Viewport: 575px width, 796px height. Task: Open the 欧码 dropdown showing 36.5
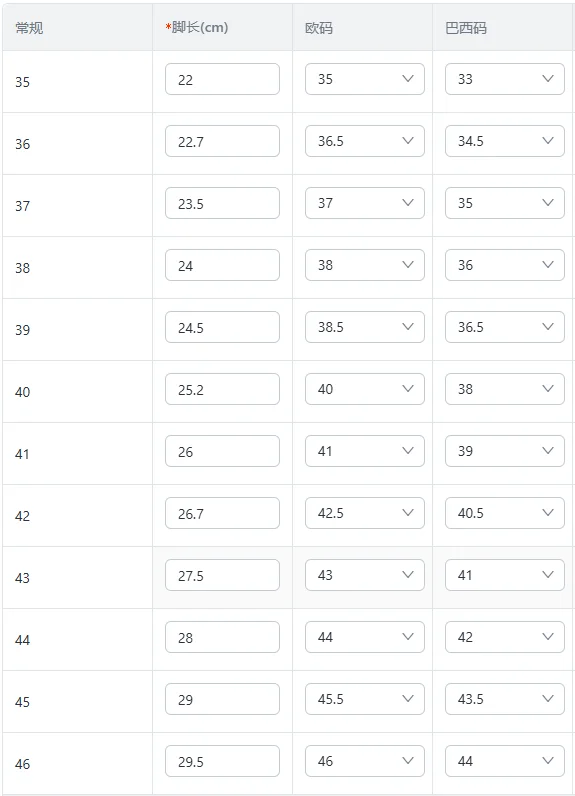[364, 141]
